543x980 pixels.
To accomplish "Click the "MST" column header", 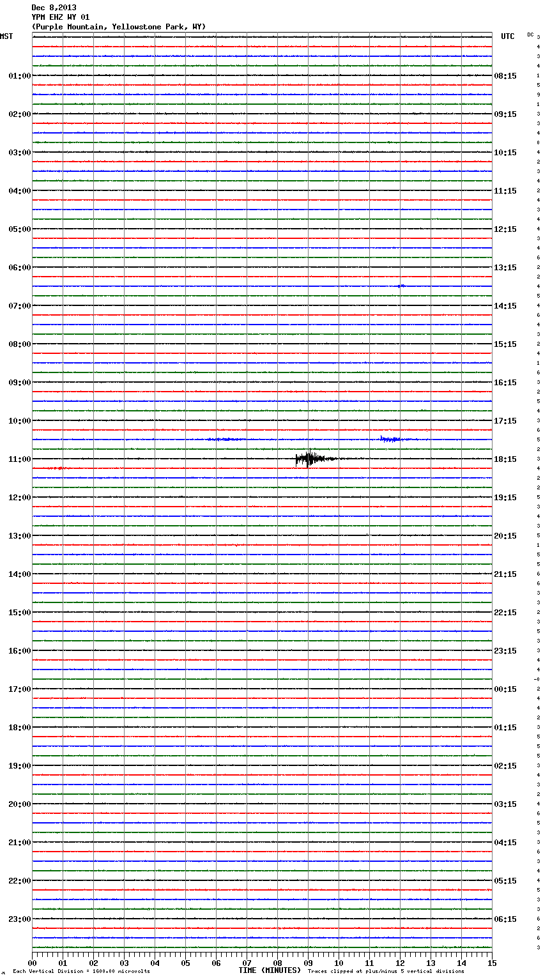I will coord(6,36).
